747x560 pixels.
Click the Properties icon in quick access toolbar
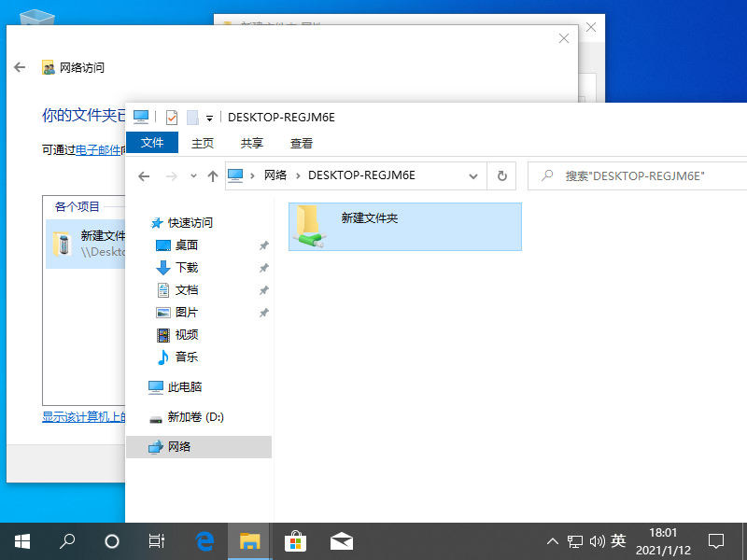click(x=172, y=118)
